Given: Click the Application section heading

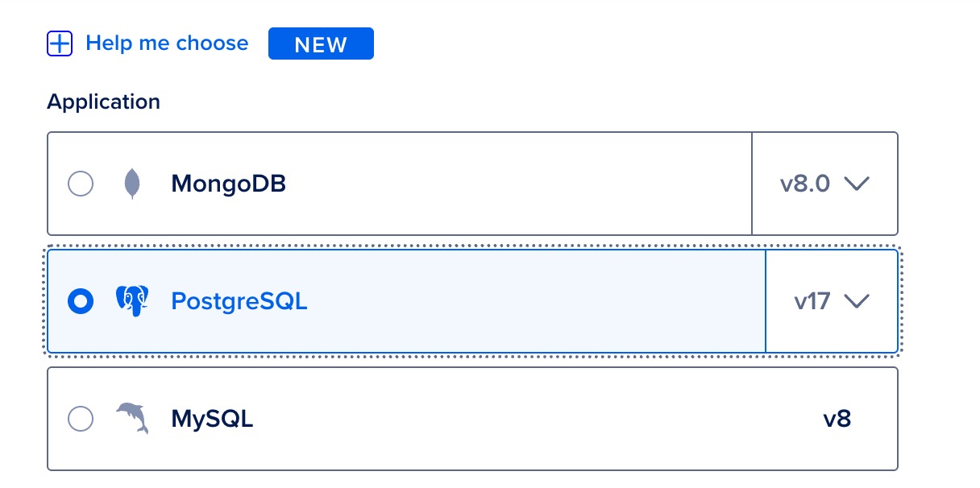Looking at the screenshot, I should (x=103, y=102).
